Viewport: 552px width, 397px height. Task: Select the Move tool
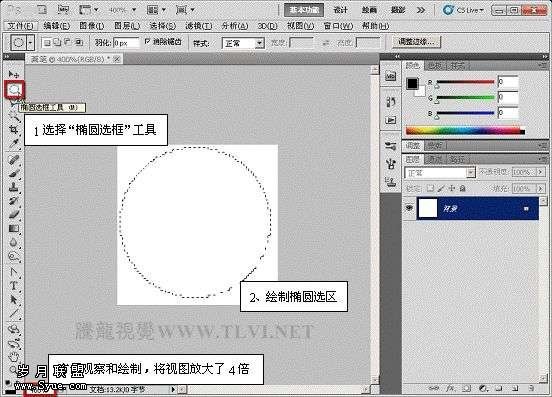point(14,74)
